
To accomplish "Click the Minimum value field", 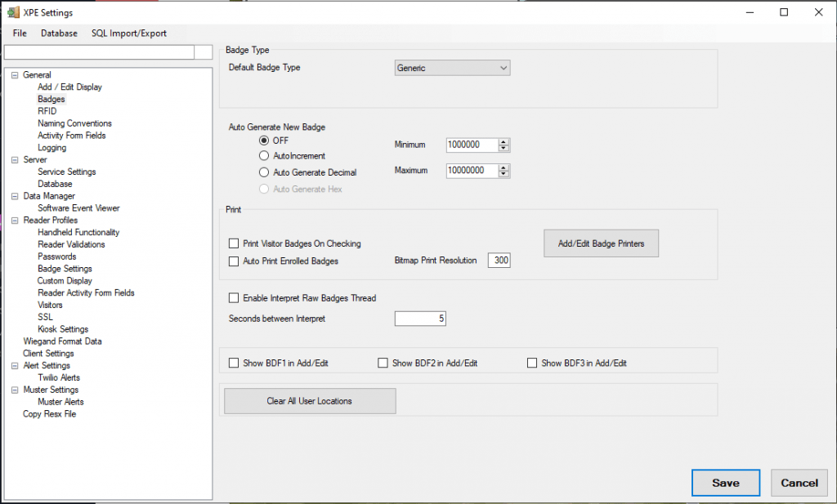I will pos(472,145).
